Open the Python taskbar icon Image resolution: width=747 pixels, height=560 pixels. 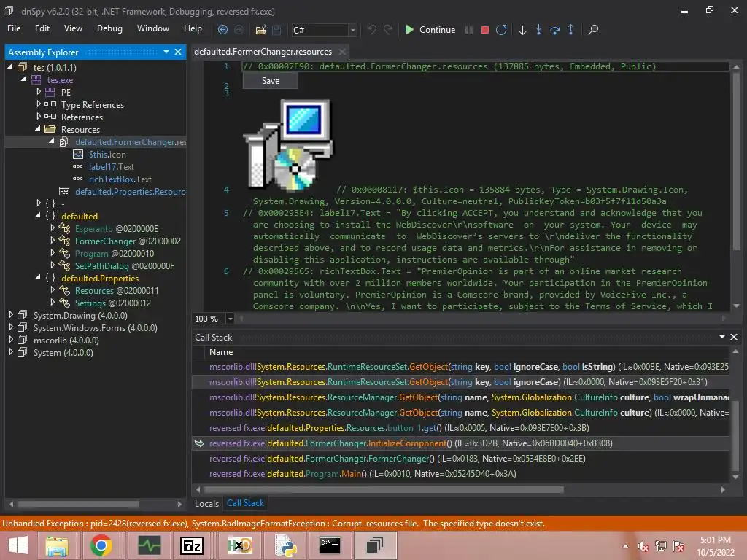[x=285, y=545]
